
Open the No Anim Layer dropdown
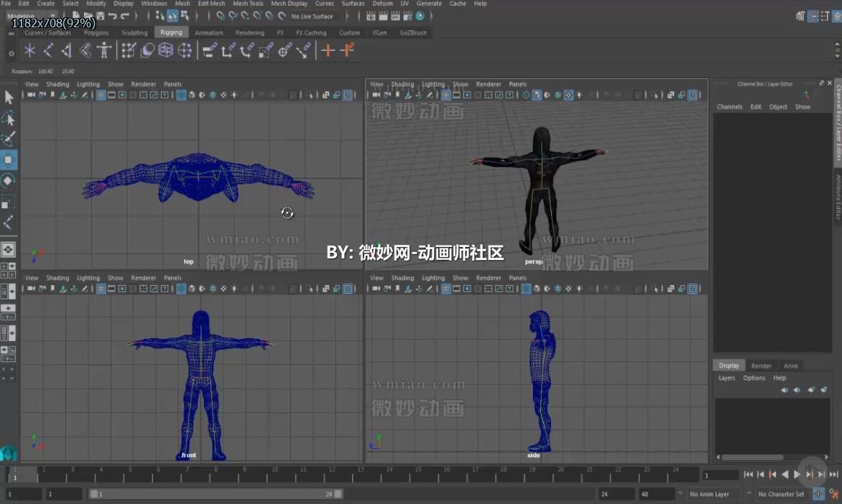[x=711, y=494]
